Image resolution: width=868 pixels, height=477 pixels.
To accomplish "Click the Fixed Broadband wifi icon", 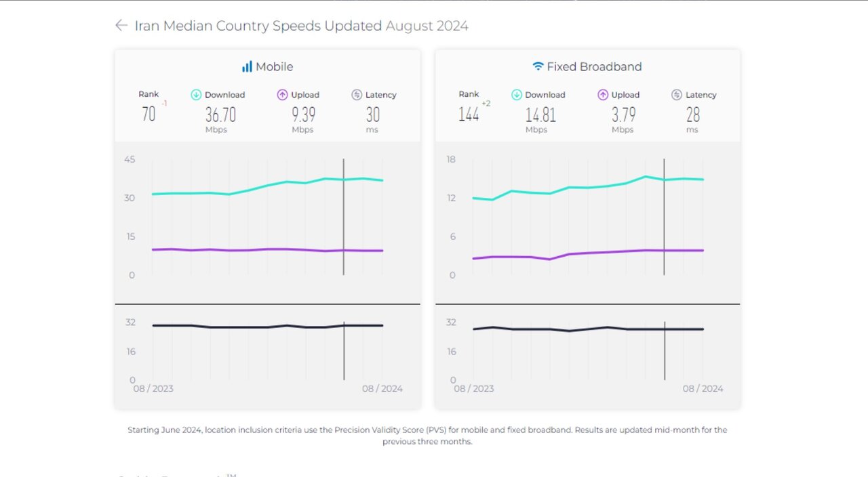I will pos(538,66).
